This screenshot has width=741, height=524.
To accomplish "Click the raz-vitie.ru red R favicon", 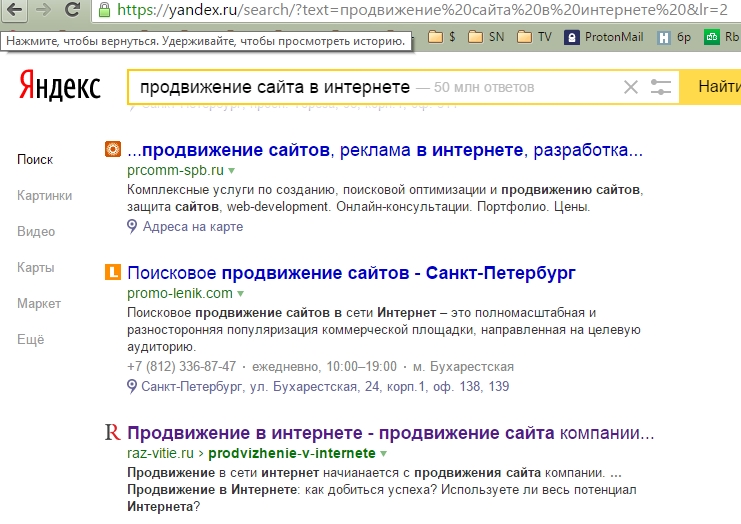I will tap(112, 432).
